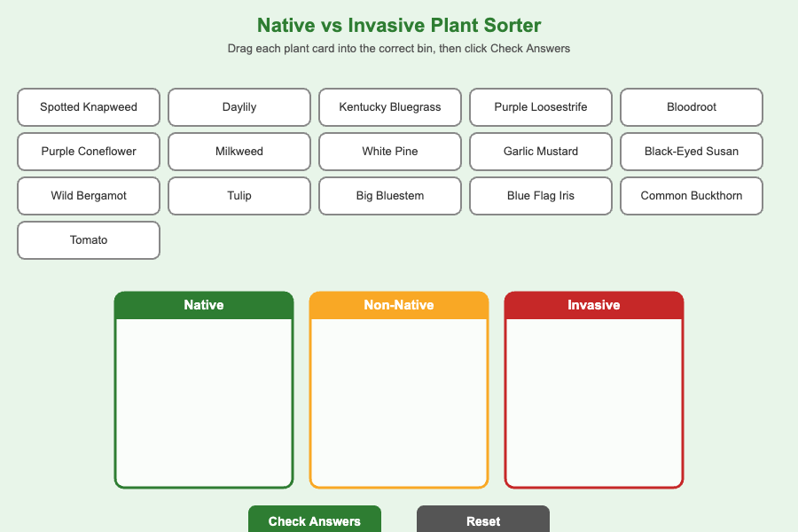Viewport: 798px width, 532px height.
Task: Pick the Garlic Mustard card
Action: [541, 152]
